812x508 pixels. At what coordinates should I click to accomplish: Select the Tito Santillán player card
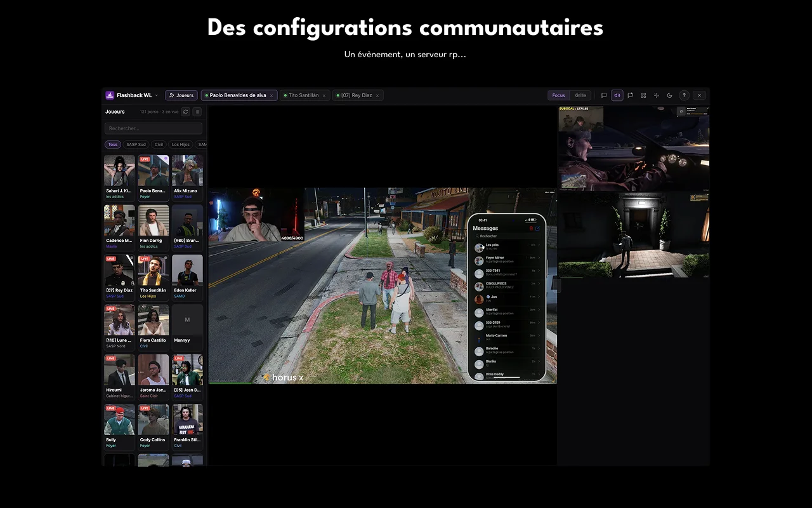(x=154, y=277)
